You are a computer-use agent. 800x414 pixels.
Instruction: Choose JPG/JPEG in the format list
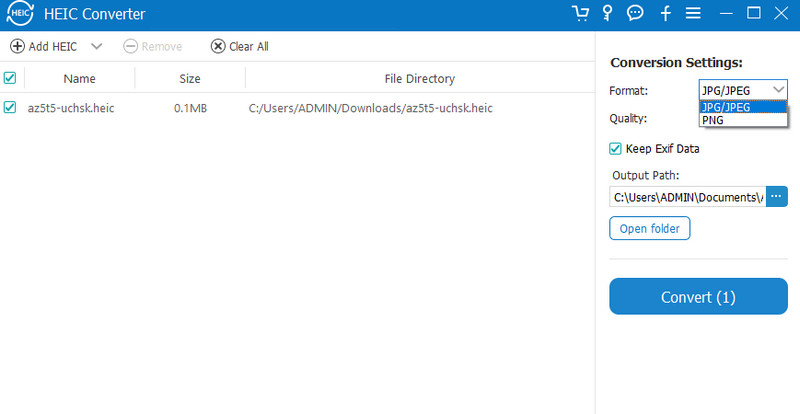tap(743, 107)
